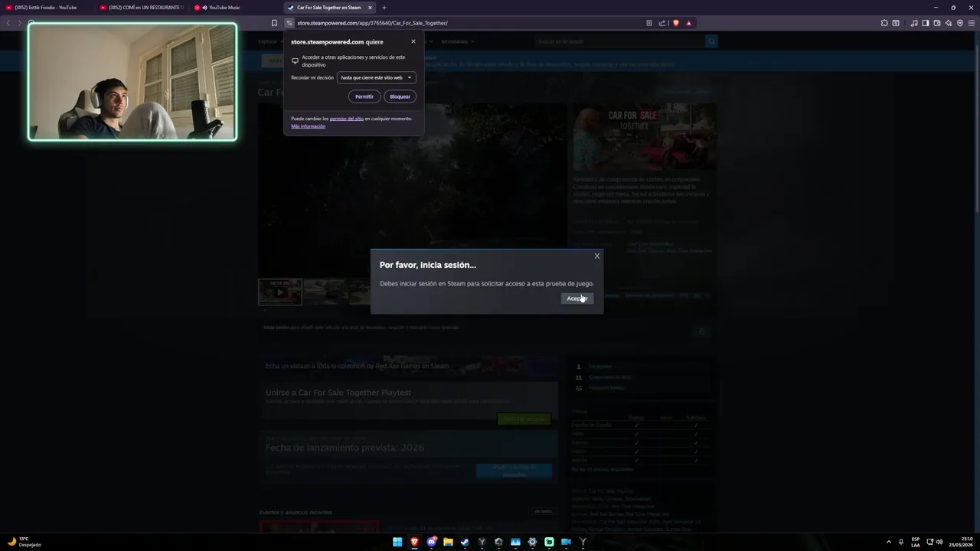
Task: Open the Leo AI sparkle icon
Action: [x=949, y=23]
